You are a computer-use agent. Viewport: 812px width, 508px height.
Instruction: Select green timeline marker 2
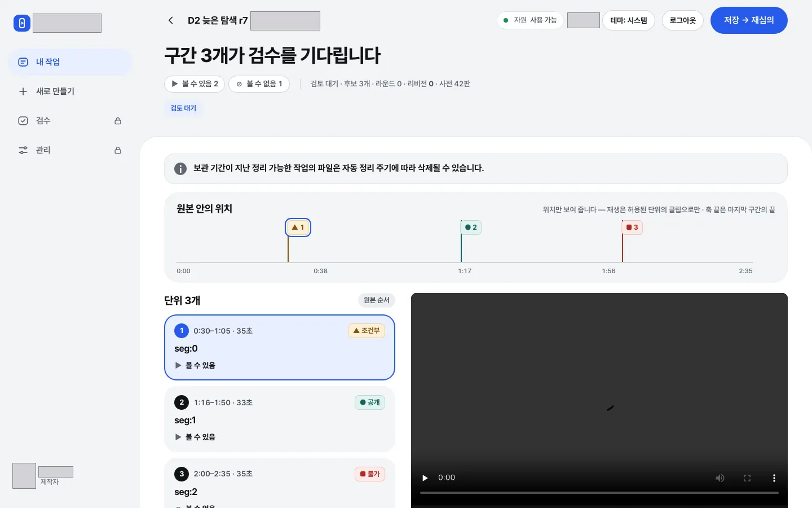click(x=471, y=227)
